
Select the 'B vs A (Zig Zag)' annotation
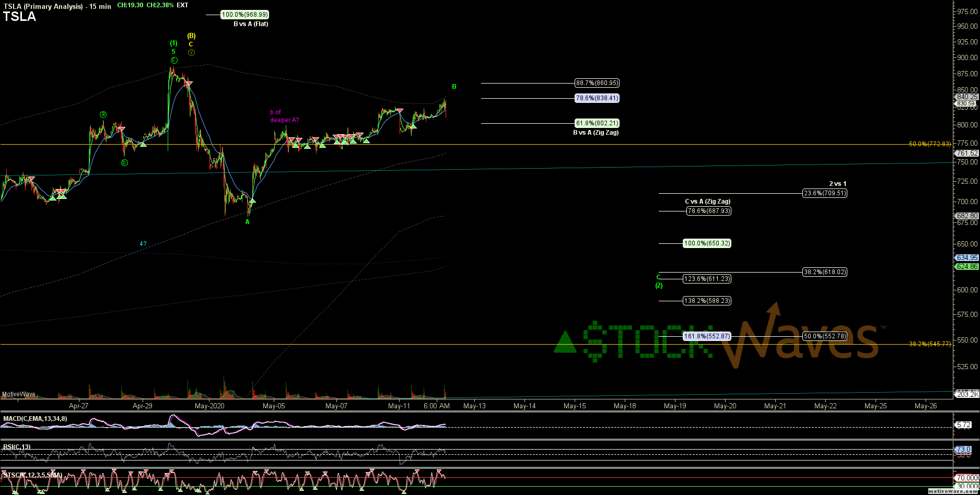596,133
